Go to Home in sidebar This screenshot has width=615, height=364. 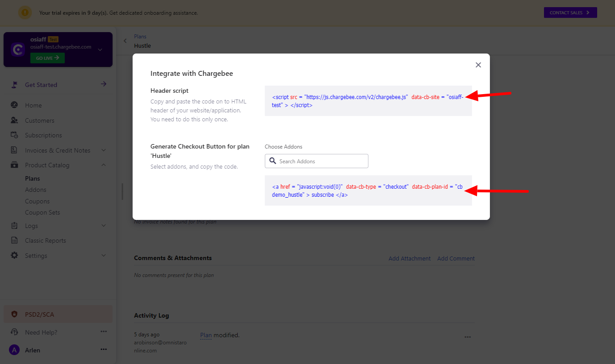pos(33,105)
